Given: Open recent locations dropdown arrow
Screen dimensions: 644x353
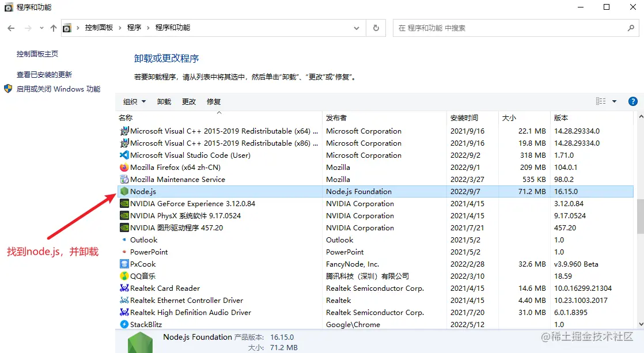Looking at the screenshot, I should coord(41,28).
